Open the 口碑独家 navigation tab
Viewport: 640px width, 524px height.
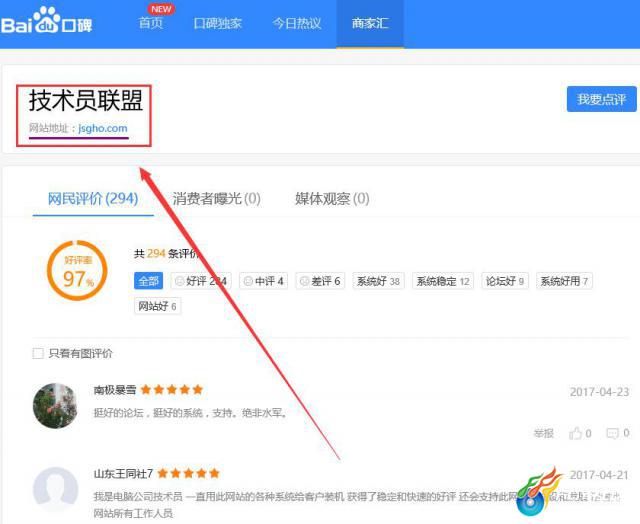pos(218,23)
